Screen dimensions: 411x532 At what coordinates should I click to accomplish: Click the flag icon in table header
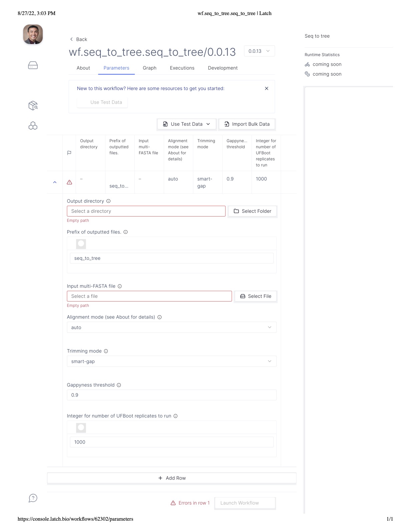pos(69,153)
